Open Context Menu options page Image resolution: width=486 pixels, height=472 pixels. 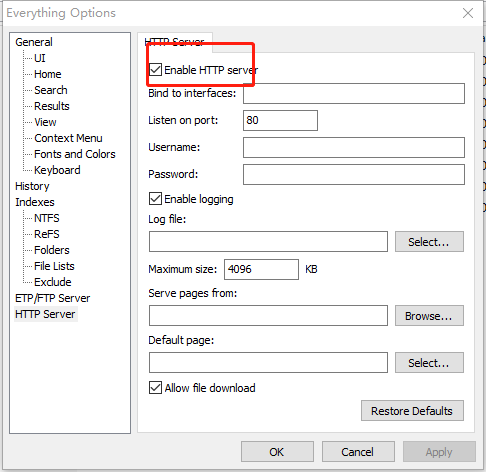[x=68, y=138]
